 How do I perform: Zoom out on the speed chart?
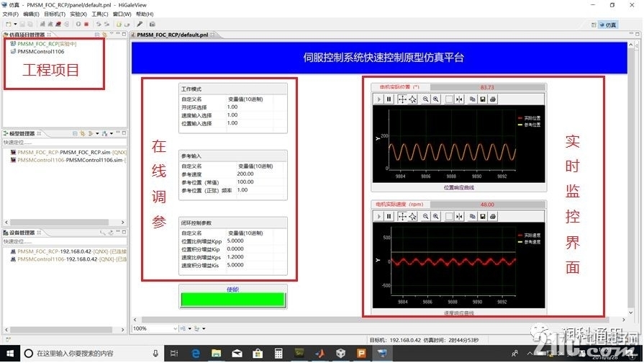(x=425, y=216)
